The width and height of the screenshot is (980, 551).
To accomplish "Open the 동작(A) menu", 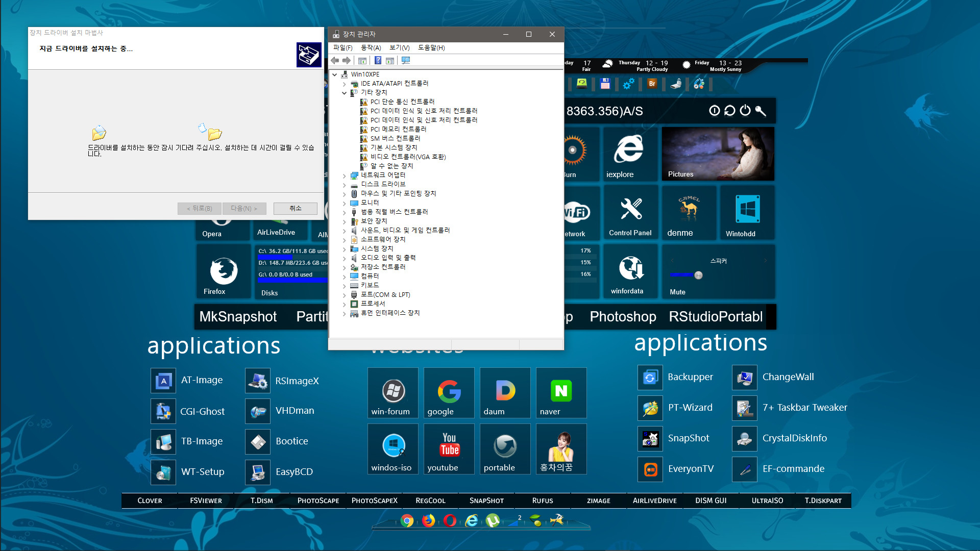I will (371, 48).
